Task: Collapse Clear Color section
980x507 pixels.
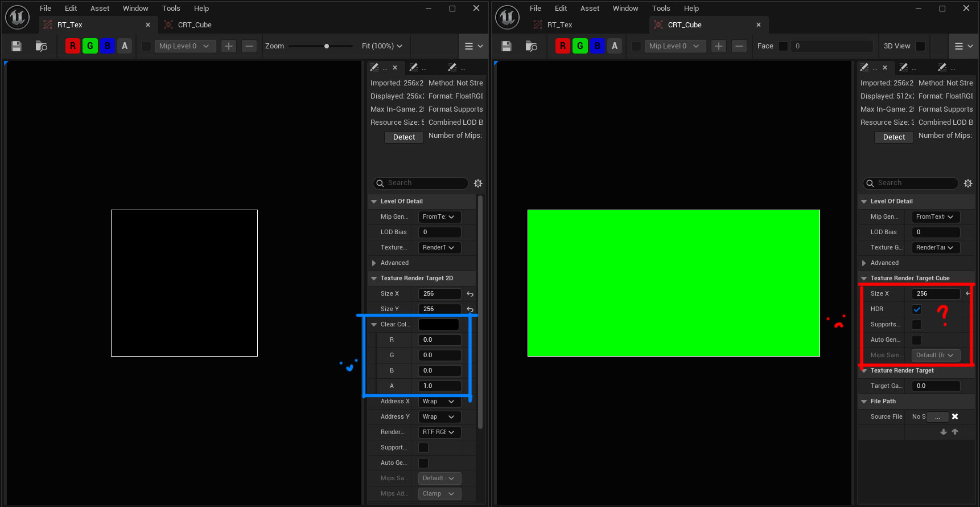Action: (x=374, y=325)
